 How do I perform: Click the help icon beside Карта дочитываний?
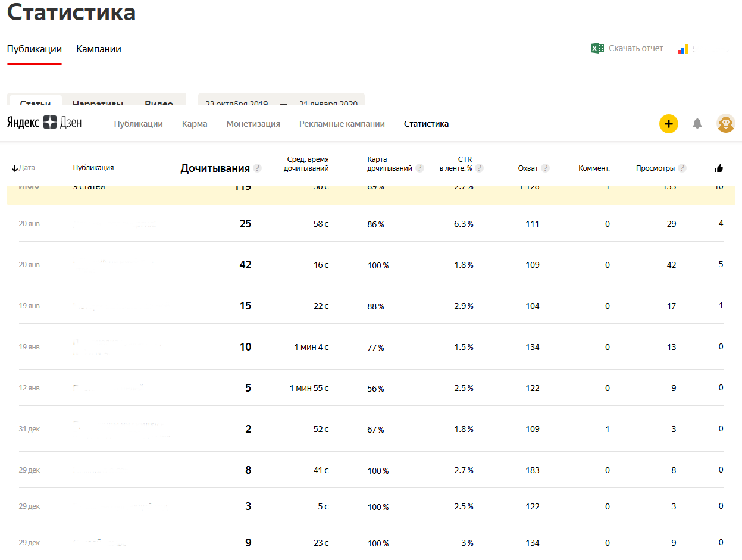click(x=419, y=168)
